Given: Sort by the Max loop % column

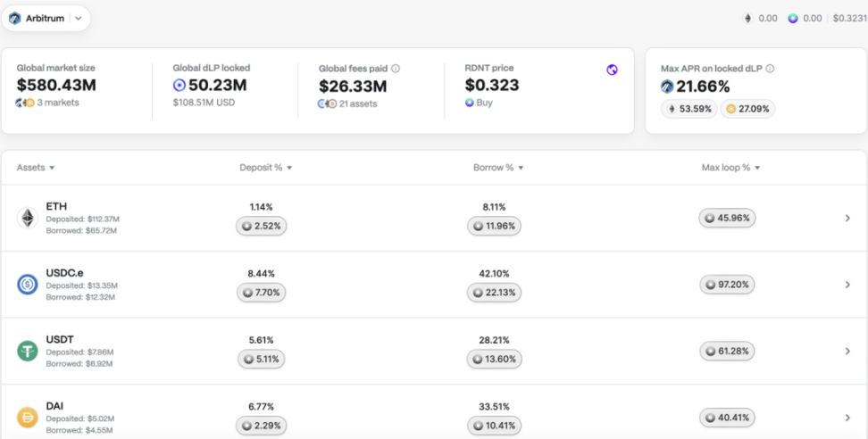Looking at the screenshot, I should [x=730, y=168].
